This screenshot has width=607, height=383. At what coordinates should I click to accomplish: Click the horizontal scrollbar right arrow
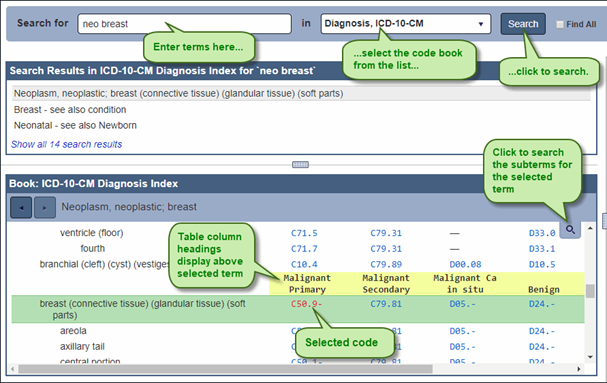(x=579, y=369)
